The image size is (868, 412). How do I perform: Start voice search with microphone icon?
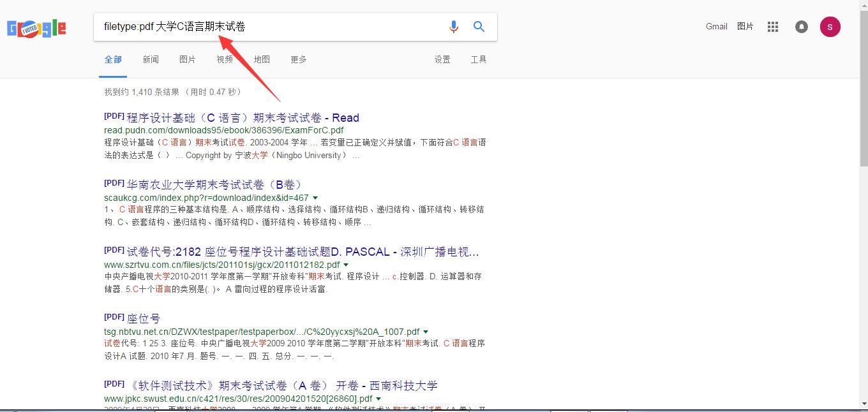tap(453, 27)
